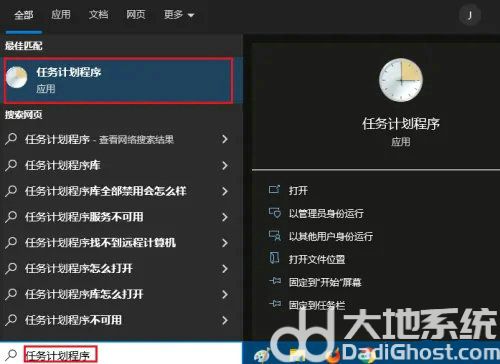The height and width of the screenshot is (364, 500).
Task: Choose 打开文件位置
Action: click(x=317, y=260)
